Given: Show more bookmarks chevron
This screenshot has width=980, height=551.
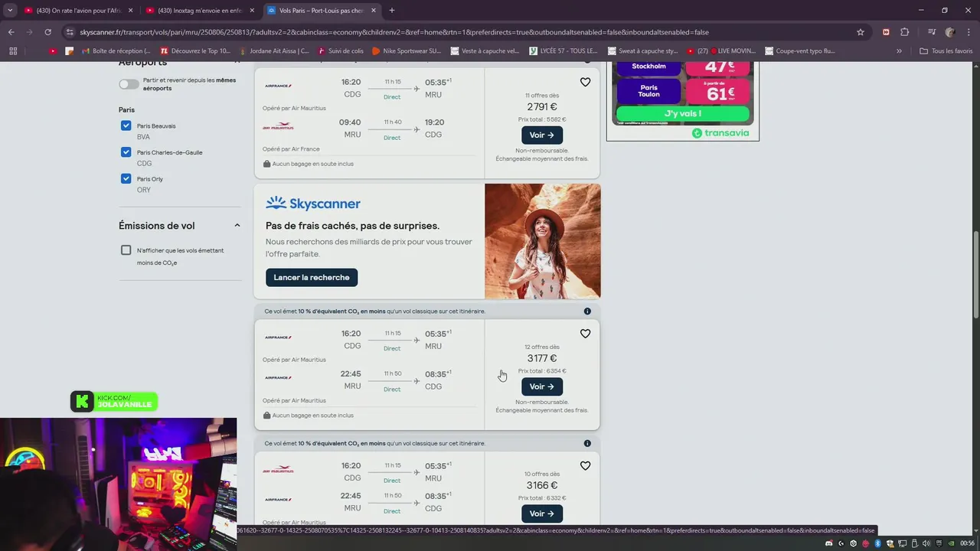Looking at the screenshot, I should [x=899, y=51].
